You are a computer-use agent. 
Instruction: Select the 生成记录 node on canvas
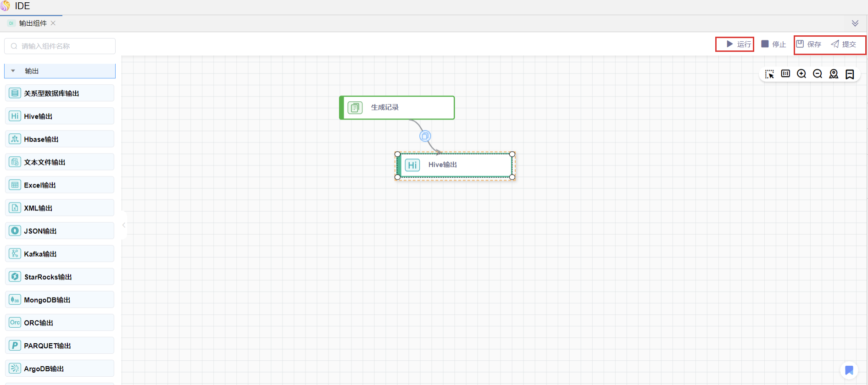tap(397, 108)
